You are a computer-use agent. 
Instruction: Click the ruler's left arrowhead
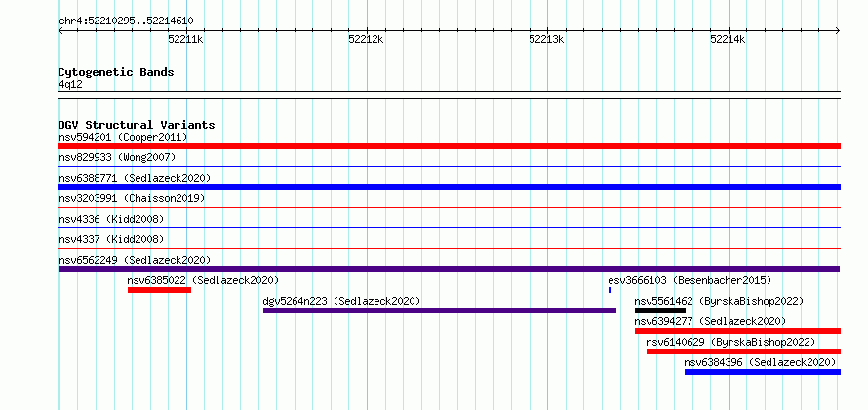click(60, 30)
